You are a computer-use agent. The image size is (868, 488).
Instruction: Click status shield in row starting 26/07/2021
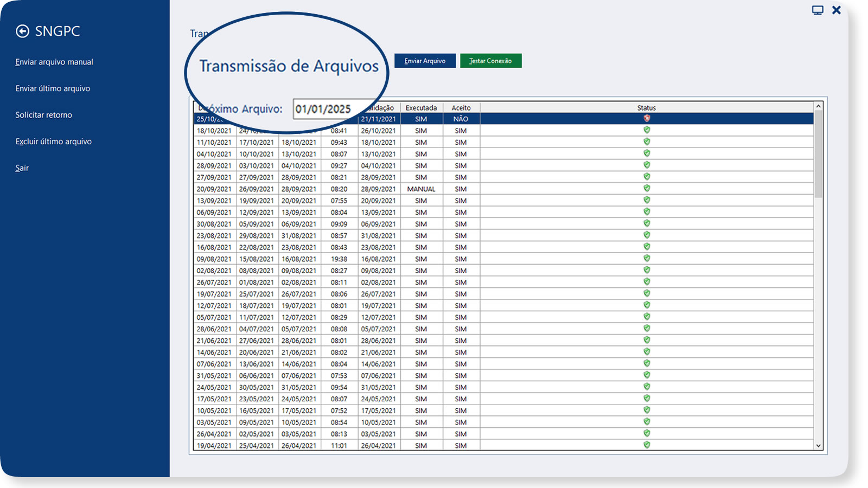647,281
